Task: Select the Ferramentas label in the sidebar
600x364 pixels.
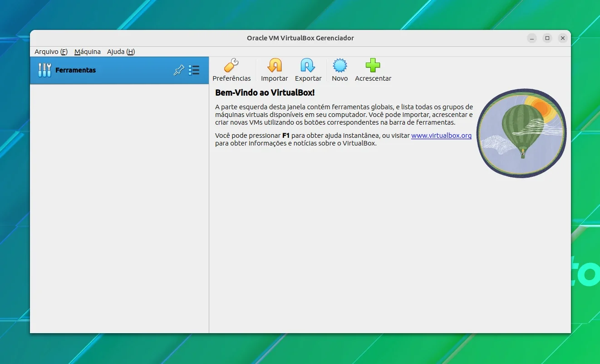Action: [x=75, y=70]
